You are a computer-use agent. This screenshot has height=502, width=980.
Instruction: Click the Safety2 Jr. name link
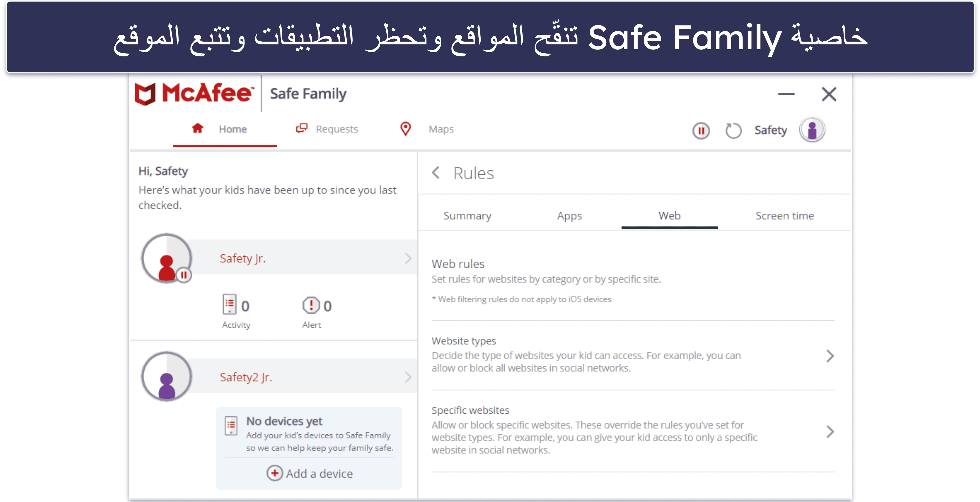pyautogui.click(x=246, y=377)
